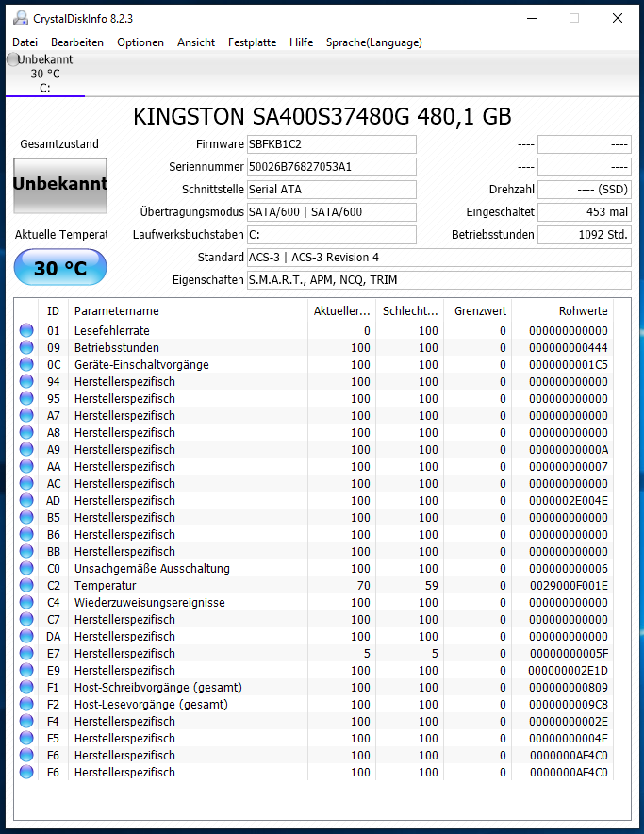
Task: Click status orb icon for row AC
Action: 26,483
